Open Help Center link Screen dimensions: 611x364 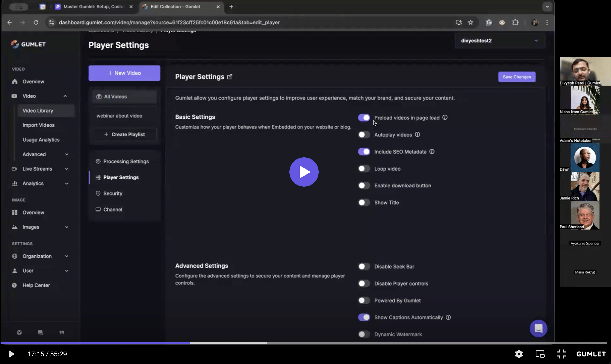36,285
